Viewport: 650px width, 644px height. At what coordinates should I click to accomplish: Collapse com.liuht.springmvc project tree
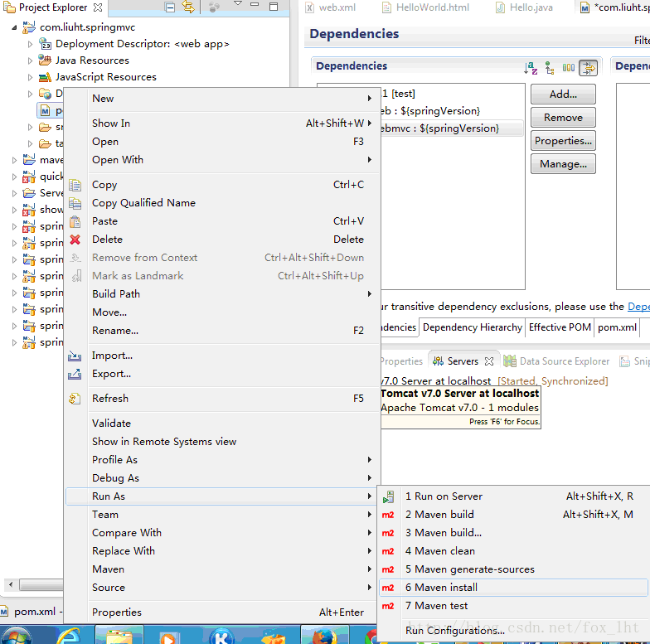click(14, 28)
